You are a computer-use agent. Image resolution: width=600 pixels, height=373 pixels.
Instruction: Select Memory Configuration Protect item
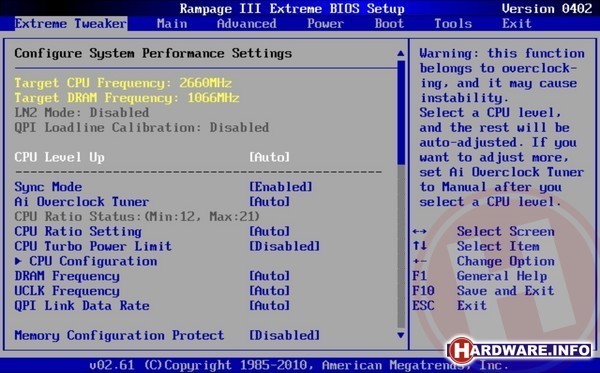pyautogui.click(x=119, y=336)
